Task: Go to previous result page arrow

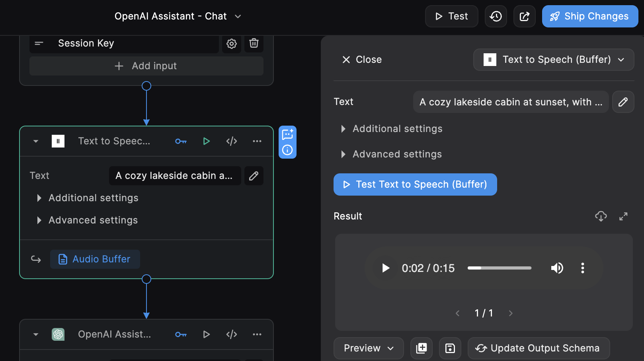Action: point(458,313)
